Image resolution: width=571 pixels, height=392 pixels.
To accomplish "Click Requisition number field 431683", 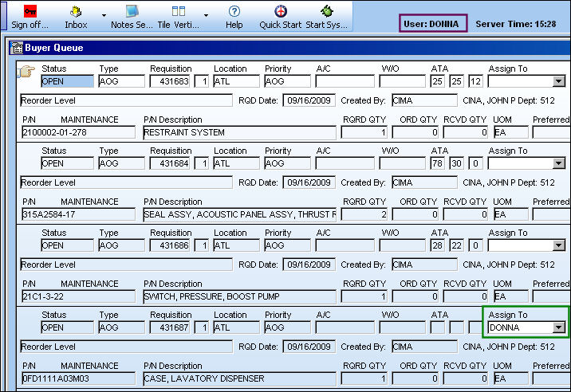I will coord(170,81).
